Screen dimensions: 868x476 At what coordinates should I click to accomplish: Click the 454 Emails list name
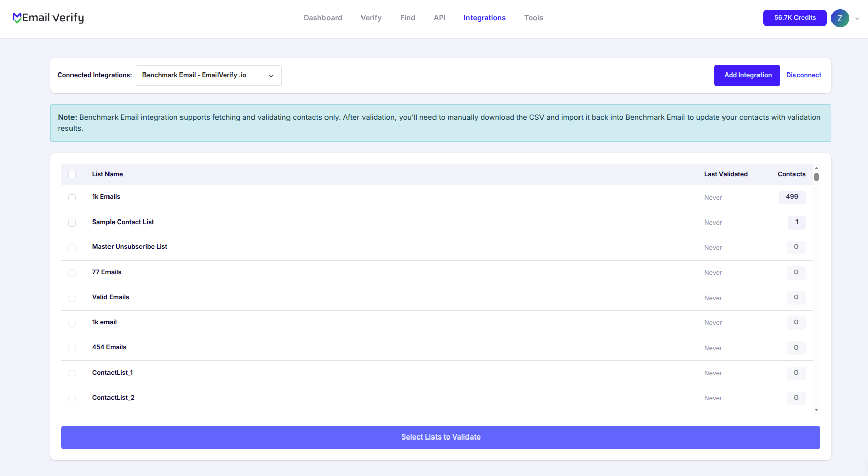[x=109, y=347]
